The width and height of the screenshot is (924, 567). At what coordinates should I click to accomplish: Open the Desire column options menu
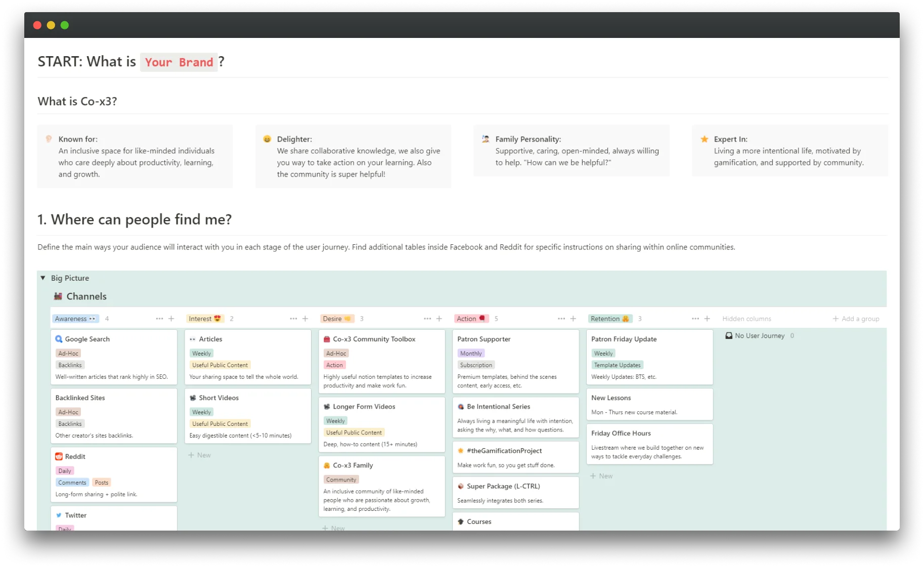[x=427, y=319]
